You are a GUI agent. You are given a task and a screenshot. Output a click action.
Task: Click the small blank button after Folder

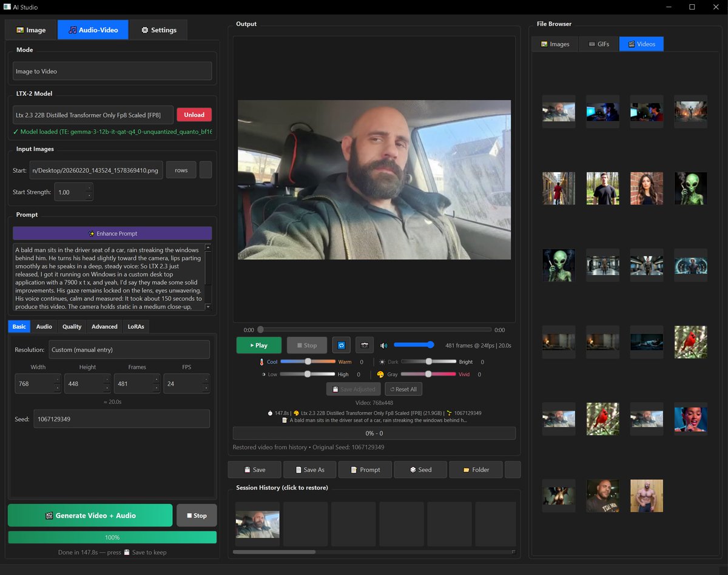513,469
